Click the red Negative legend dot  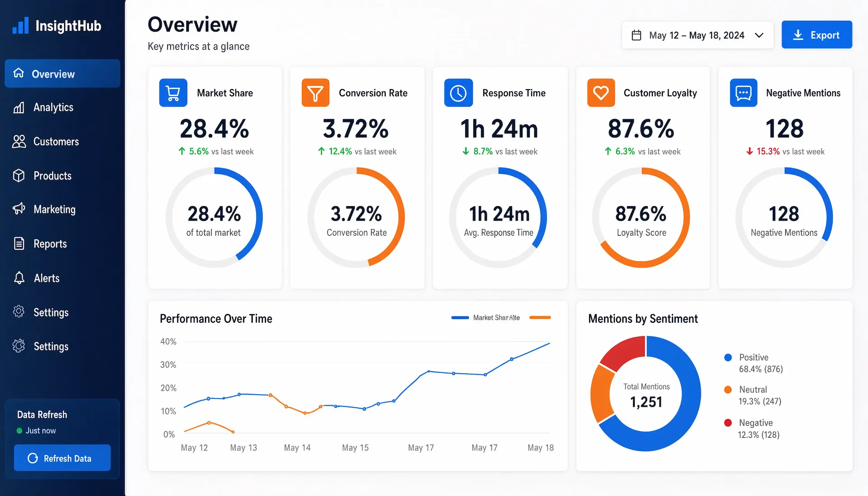point(728,423)
